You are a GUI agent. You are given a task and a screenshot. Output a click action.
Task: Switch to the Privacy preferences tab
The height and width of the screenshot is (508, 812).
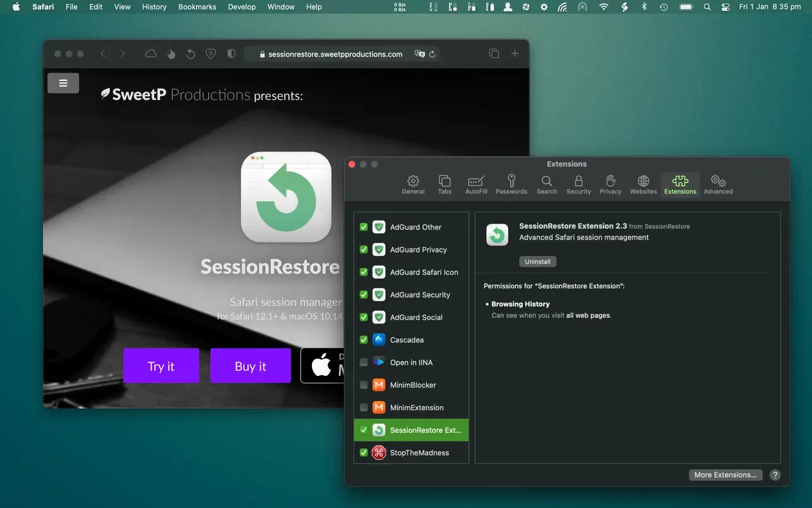(611, 184)
